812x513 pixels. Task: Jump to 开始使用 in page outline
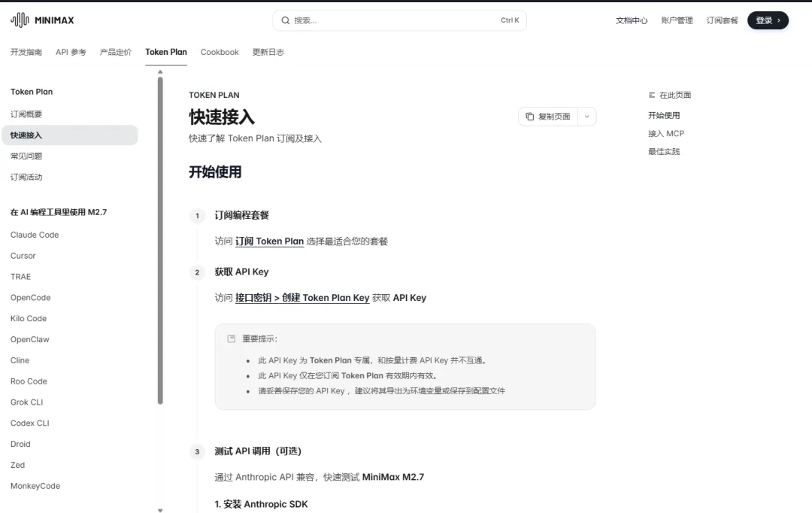click(x=664, y=115)
